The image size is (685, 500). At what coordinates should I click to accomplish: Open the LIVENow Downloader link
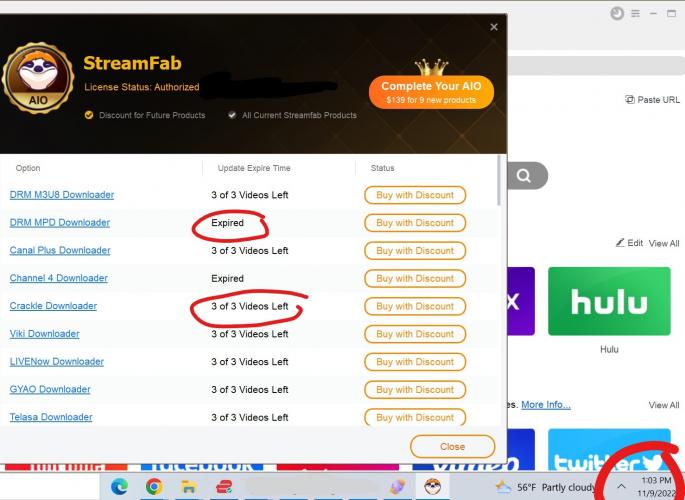pos(57,362)
